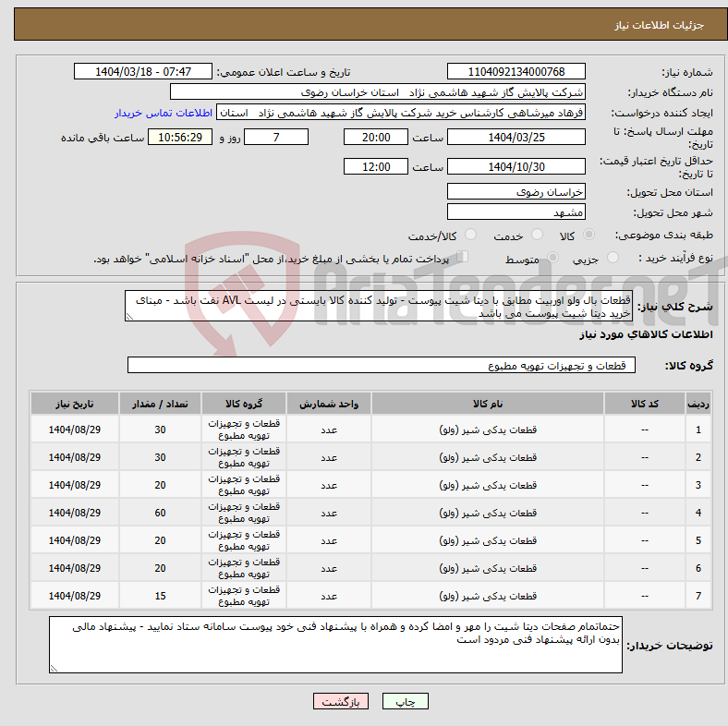Toggle the treasury bonds payment checkbox
This screenshot has width=728, height=726.
click(x=462, y=257)
